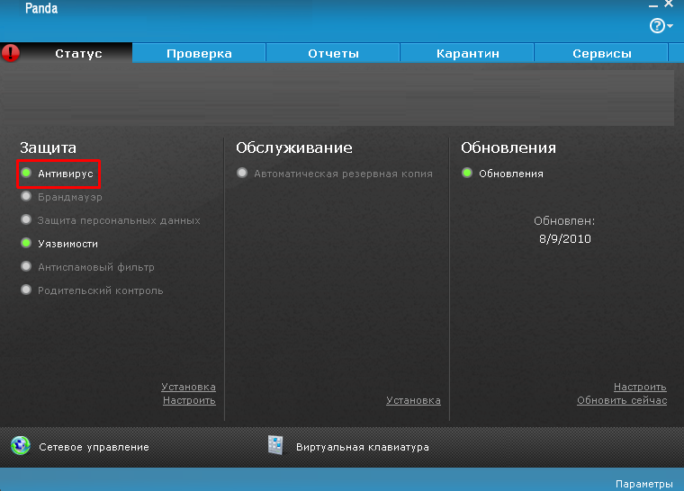Click the Обновлен: label

(564, 221)
